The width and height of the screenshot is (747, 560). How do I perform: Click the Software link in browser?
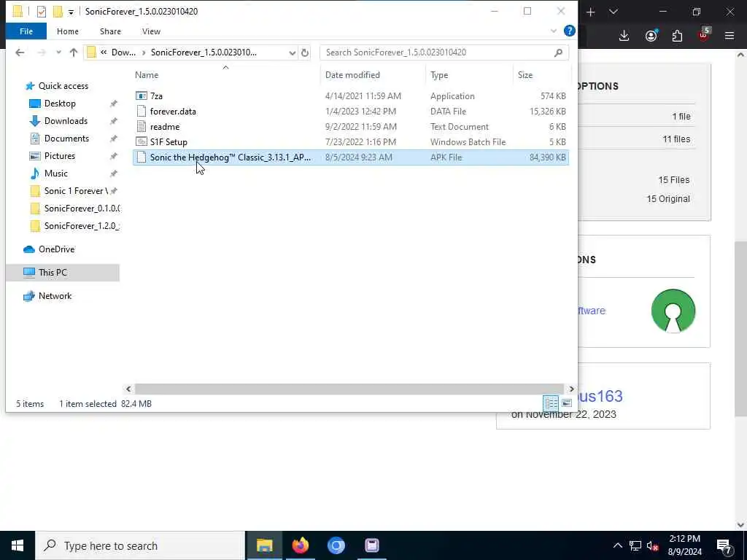pos(592,311)
